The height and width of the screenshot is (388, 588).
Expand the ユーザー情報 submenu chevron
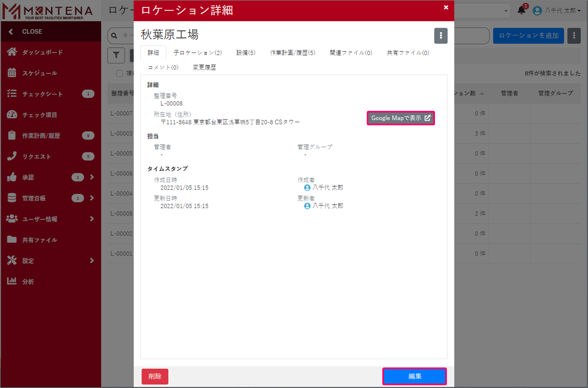tap(92, 219)
